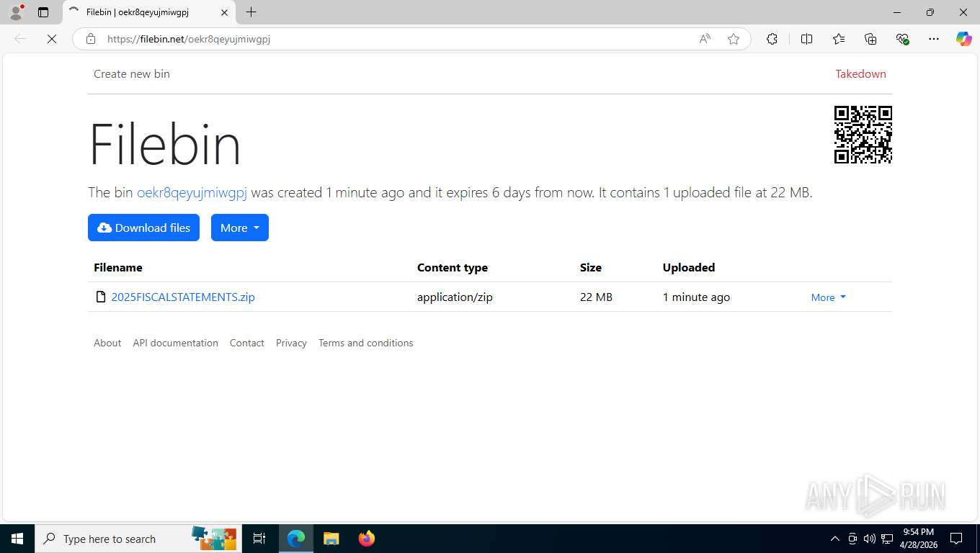Viewport: 980px width, 553px height.
Task: Open the Extensions puzzle icon
Action: [x=772, y=39]
